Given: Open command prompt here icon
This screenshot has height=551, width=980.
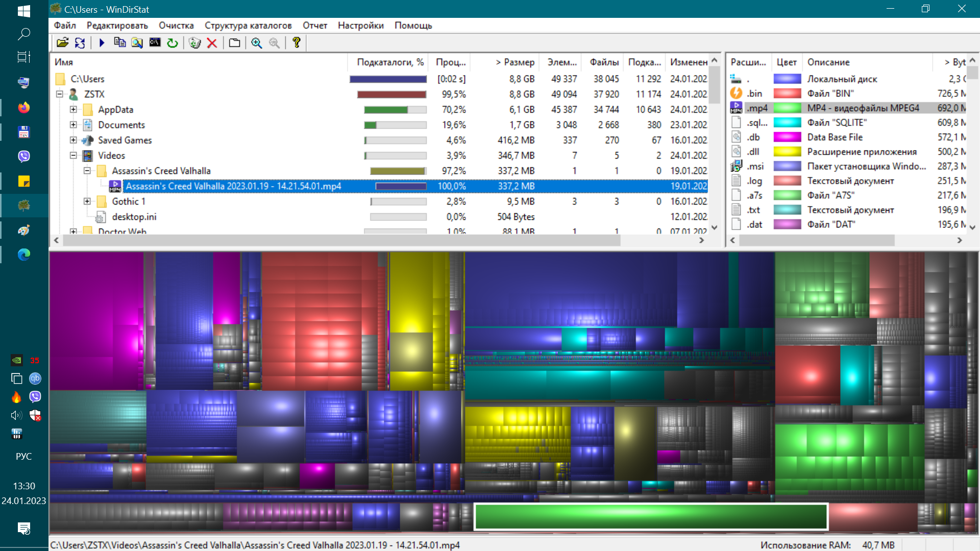Looking at the screenshot, I should click(x=155, y=43).
